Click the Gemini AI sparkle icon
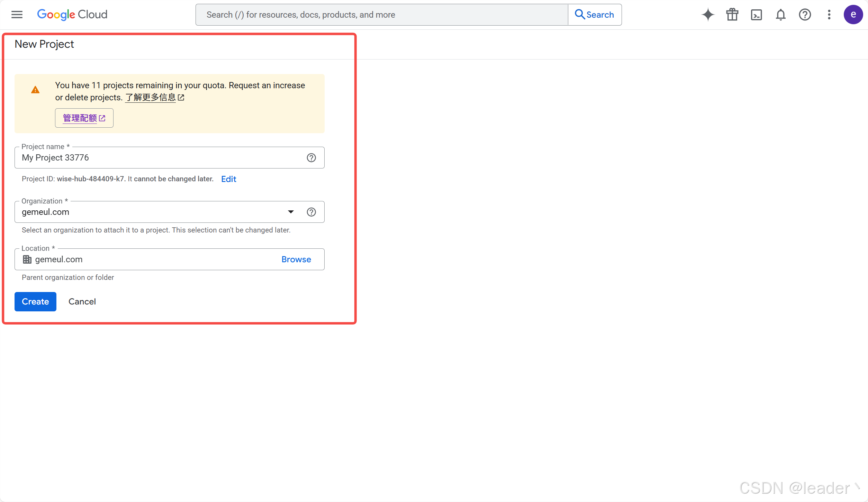Viewport: 868px width, 502px height. click(708, 15)
